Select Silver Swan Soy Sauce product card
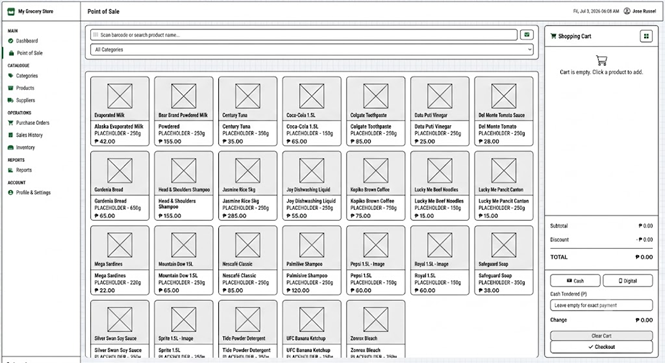The height and width of the screenshot is (363, 665). tap(120, 329)
